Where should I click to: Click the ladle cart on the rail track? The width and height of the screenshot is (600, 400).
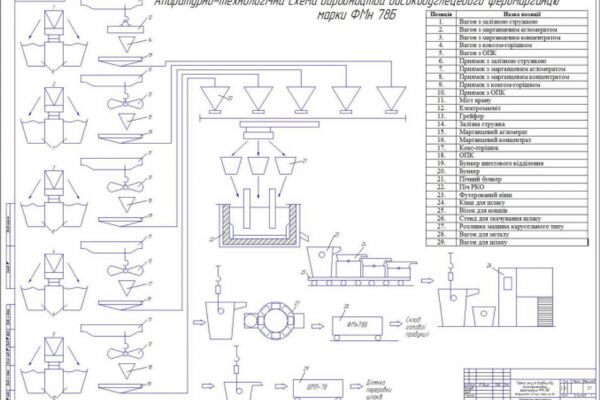tap(360, 281)
